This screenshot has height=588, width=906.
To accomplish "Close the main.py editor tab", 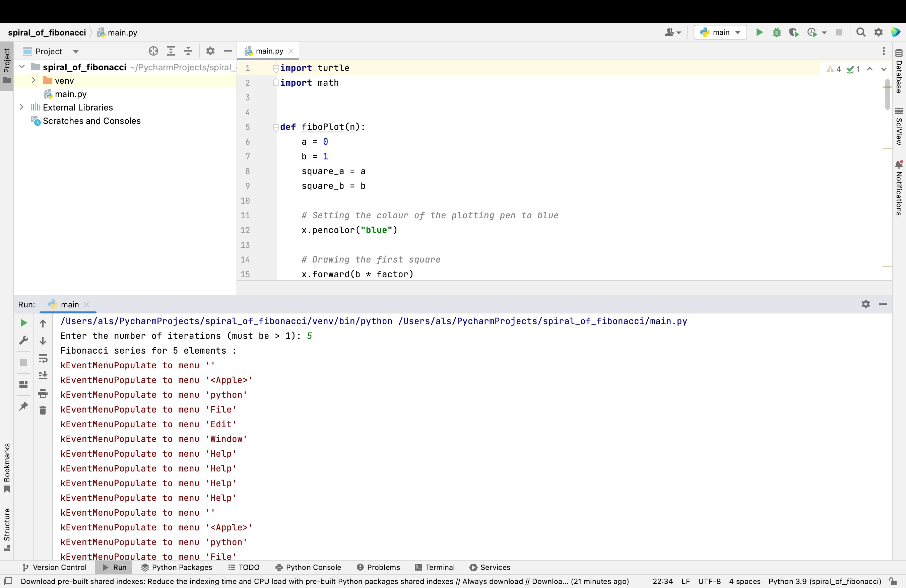I will (x=291, y=51).
